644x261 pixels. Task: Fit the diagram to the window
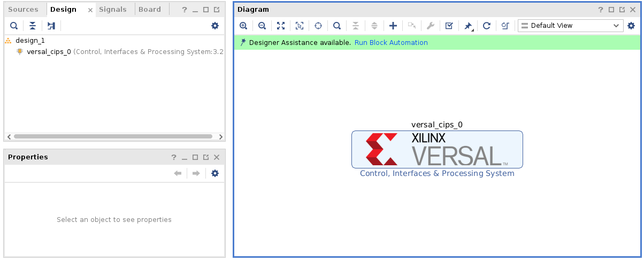pyautogui.click(x=281, y=26)
